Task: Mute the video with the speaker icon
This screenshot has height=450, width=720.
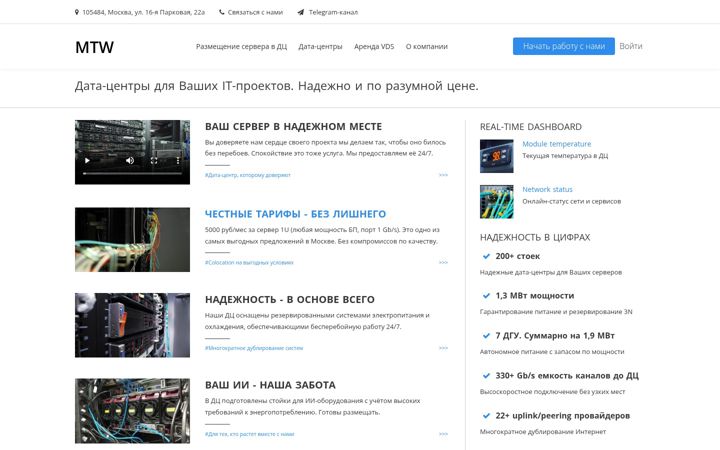Action: click(x=130, y=160)
